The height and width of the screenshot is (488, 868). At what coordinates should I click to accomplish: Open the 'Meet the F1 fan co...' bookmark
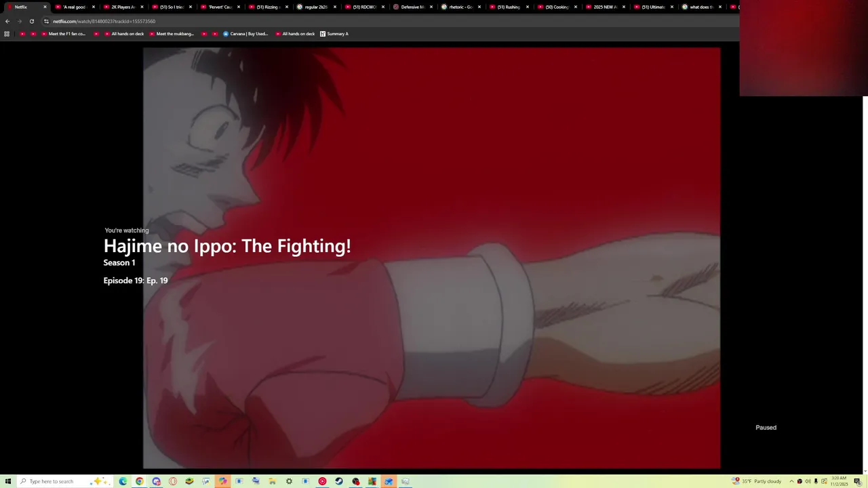63,34
